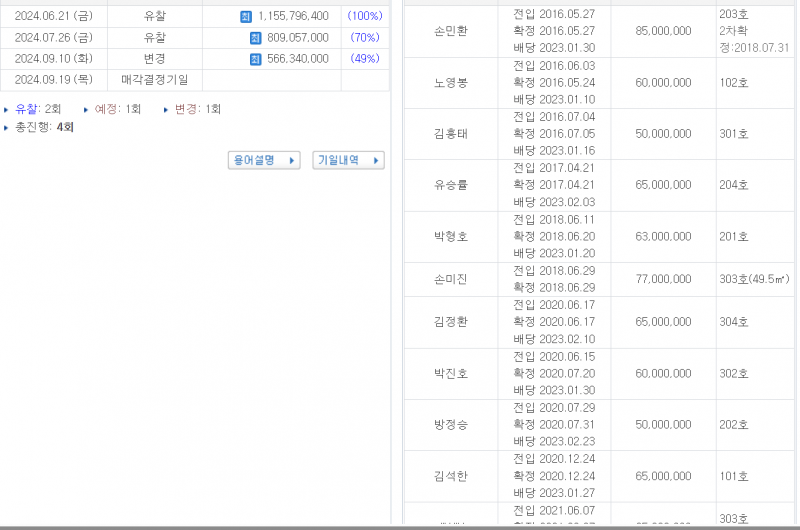Click the unit cell 102호
Image resolution: width=800 pixels, height=530 pixels.
pyautogui.click(x=734, y=83)
